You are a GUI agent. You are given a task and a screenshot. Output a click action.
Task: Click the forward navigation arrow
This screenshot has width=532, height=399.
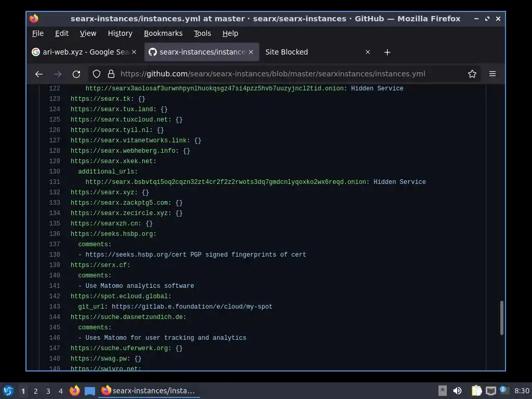(58, 74)
